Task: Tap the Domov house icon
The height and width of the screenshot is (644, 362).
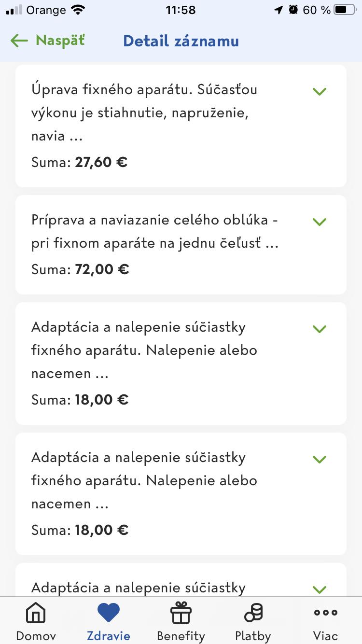Action: 36,613
